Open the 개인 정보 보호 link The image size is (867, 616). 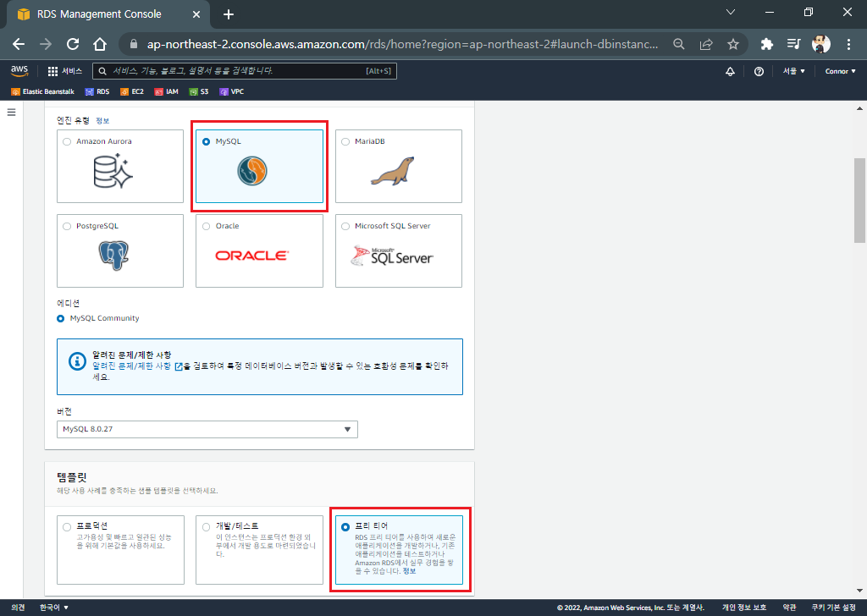click(744, 608)
